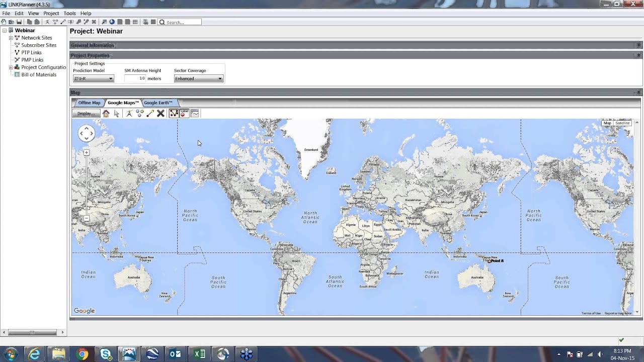Click the map panel vertical scrollbar down arrow
This screenshot has height=362, width=644.
pyautogui.click(x=637, y=312)
